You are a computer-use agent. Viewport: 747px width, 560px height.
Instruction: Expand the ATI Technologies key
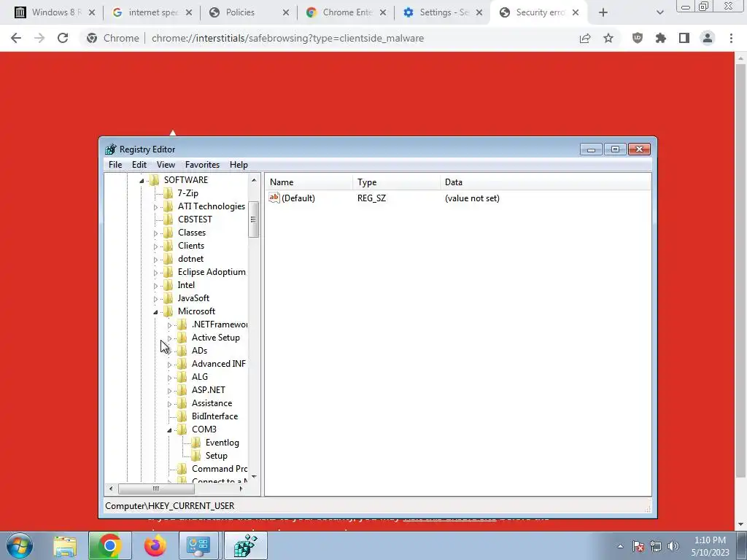pyautogui.click(x=155, y=207)
